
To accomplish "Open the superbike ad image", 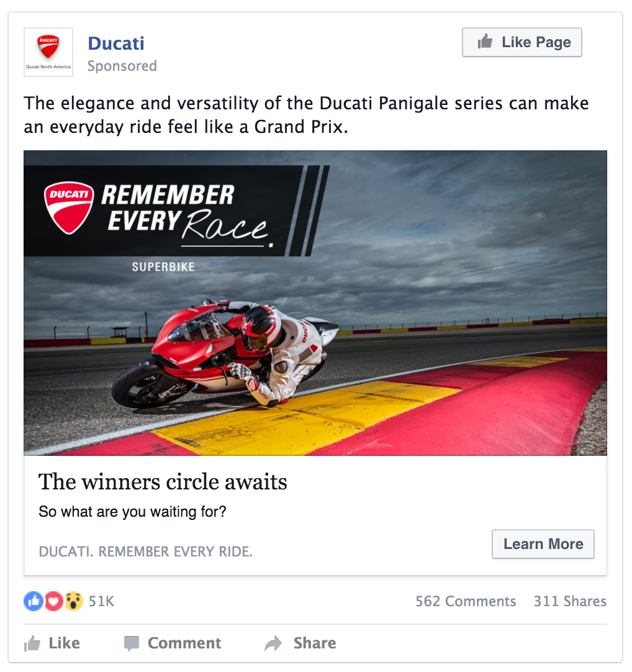I will tap(315, 302).
